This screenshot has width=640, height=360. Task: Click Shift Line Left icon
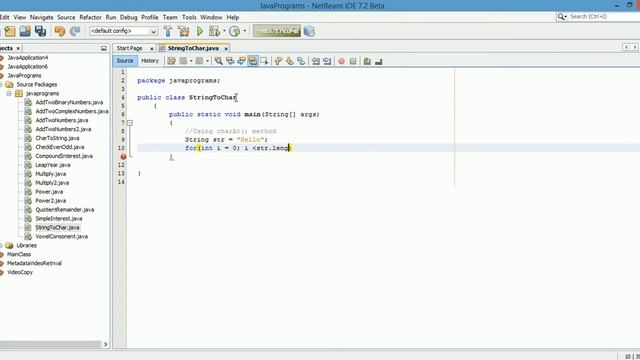pyautogui.click(x=316, y=61)
